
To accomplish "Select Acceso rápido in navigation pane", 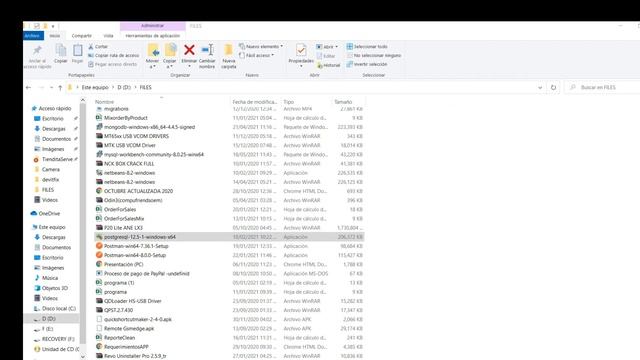I will tap(51, 109).
